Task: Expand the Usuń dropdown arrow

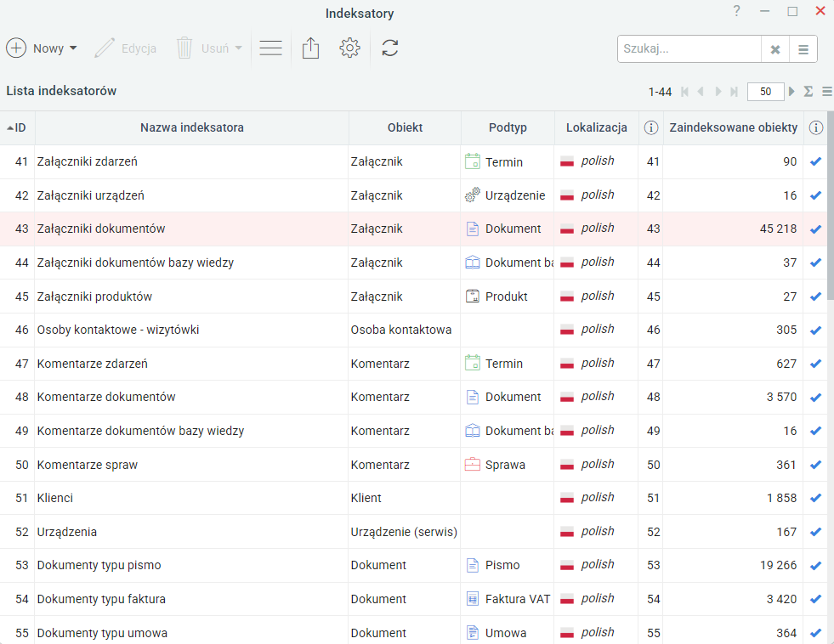Action: tap(238, 48)
